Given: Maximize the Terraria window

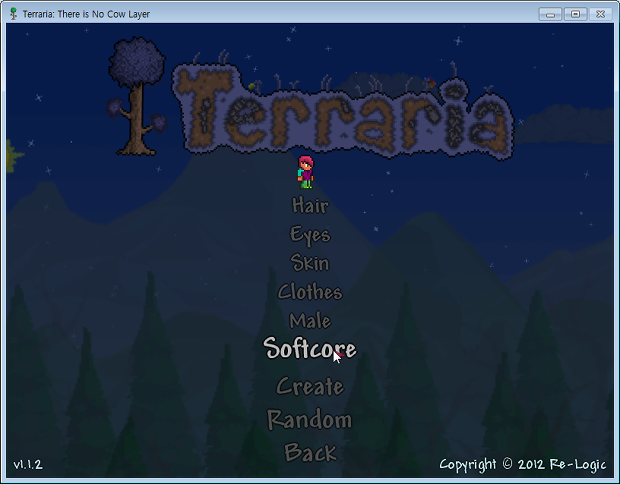Looking at the screenshot, I should tap(575, 14).
